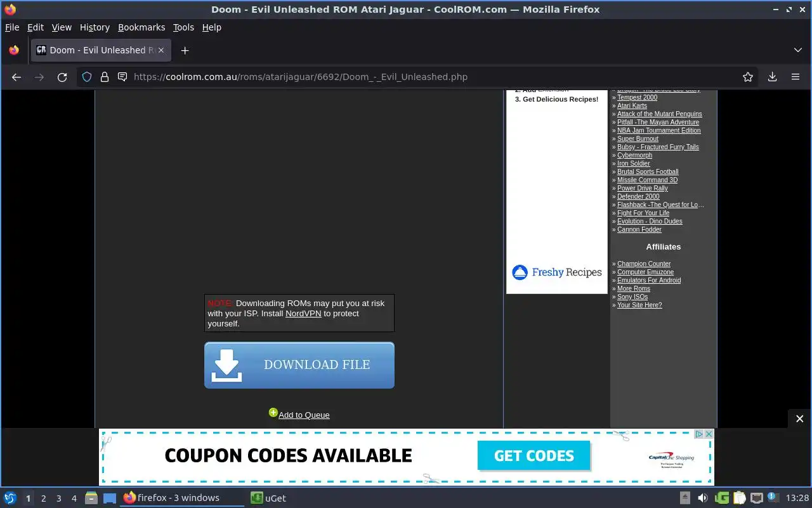Open the Cannon Fodder link
The height and width of the screenshot is (508, 812).
point(639,230)
